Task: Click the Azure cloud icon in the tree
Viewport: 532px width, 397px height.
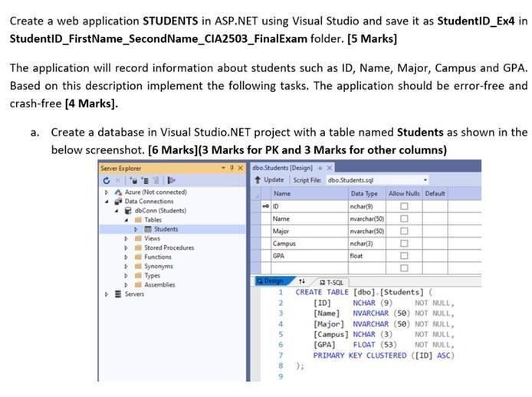Action: [118, 192]
